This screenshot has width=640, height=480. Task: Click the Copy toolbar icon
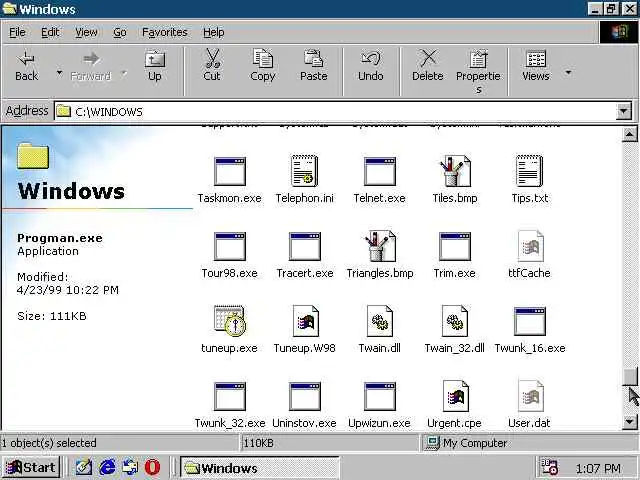pyautogui.click(x=262, y=58)
